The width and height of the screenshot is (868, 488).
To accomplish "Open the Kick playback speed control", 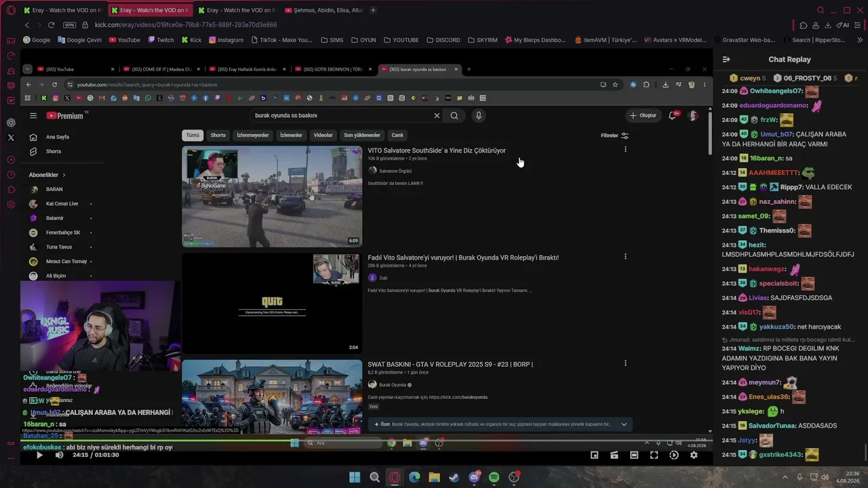I will [673, 455].
